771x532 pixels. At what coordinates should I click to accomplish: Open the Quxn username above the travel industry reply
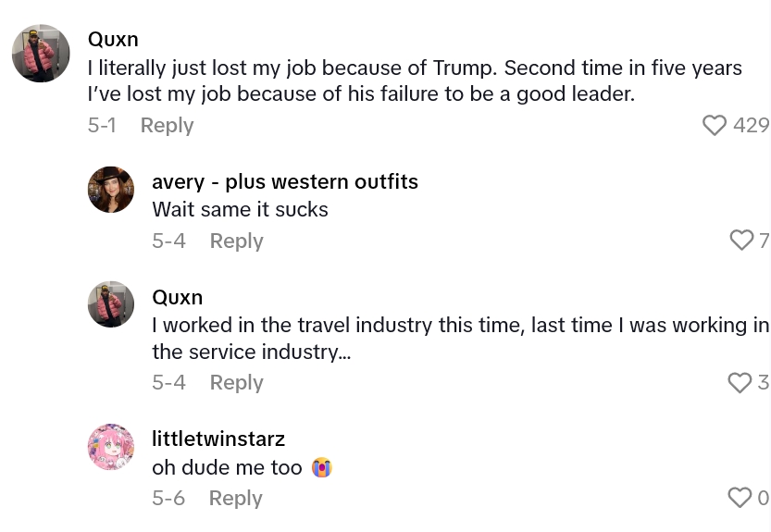point(177,297)
